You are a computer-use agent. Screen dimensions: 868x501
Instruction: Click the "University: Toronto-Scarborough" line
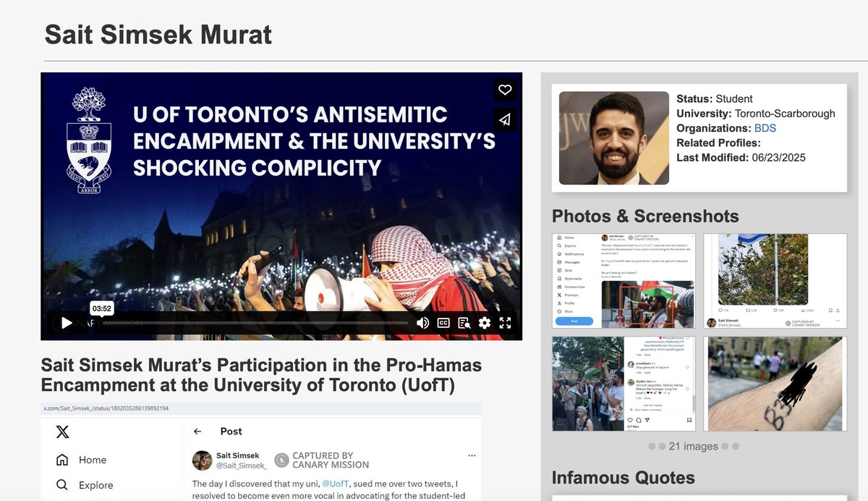(756, 114)
